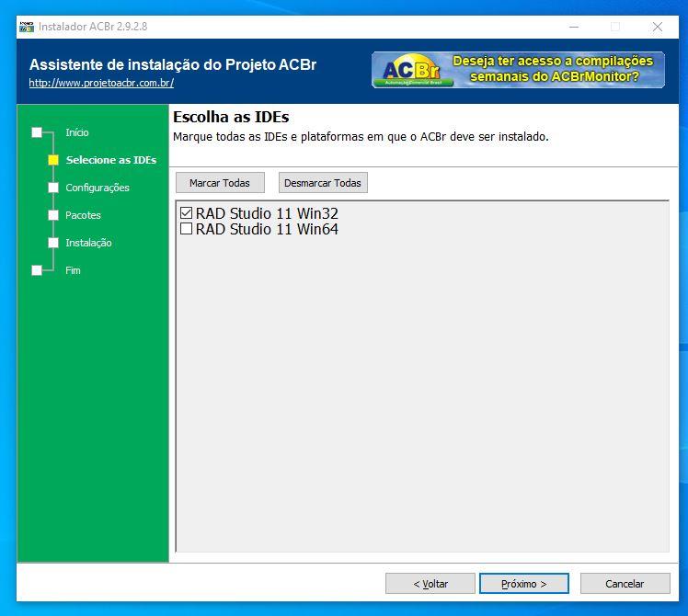This screenshot has height=616, width=688.
Task: Click the Assistente de instalação do Projeto ACBr title
Action: pos(173,64)
